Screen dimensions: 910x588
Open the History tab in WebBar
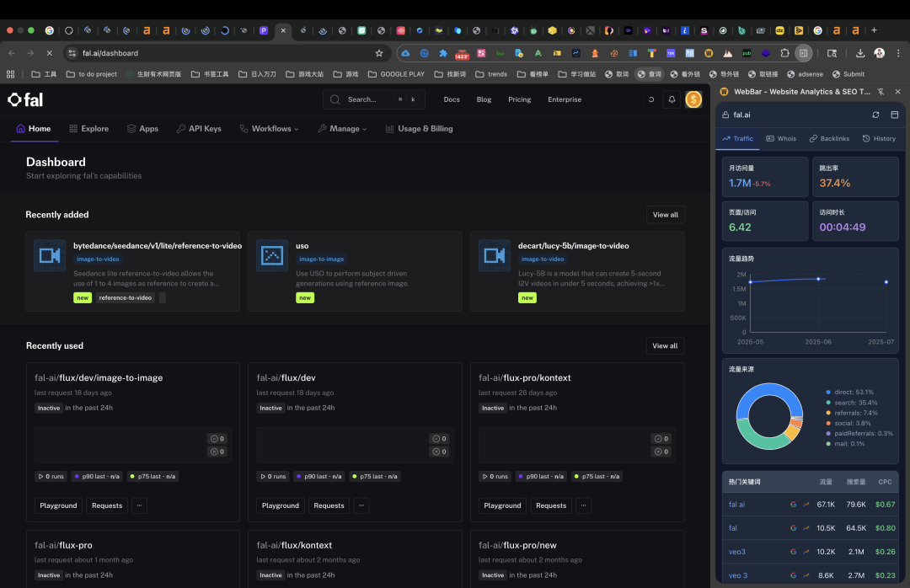click(879, 139)
